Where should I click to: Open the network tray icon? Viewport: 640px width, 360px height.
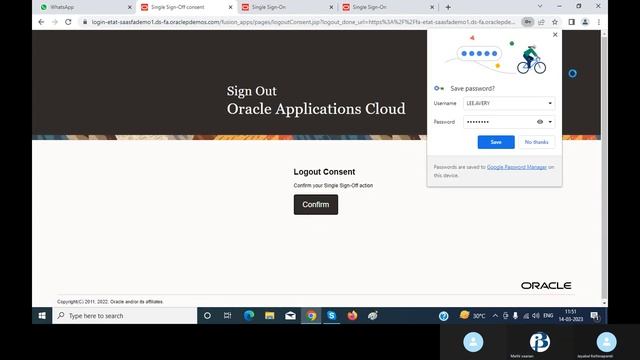[526, 316]
